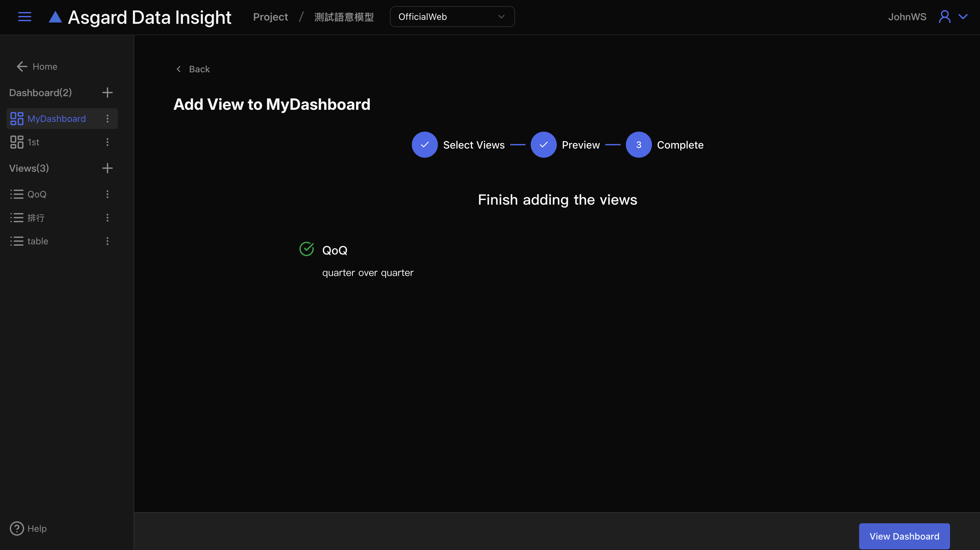Open the 排行 view in sidebar

click(x=36, y=218)
